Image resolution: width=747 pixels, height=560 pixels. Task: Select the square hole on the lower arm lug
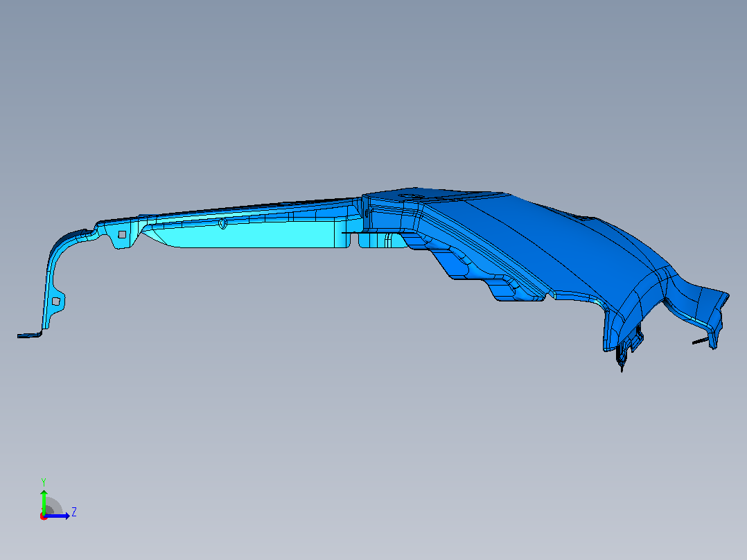point(56,301)
